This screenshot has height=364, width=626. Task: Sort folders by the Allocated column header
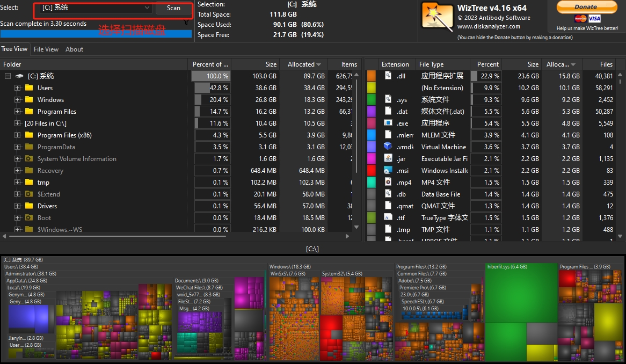click(304, 64)
